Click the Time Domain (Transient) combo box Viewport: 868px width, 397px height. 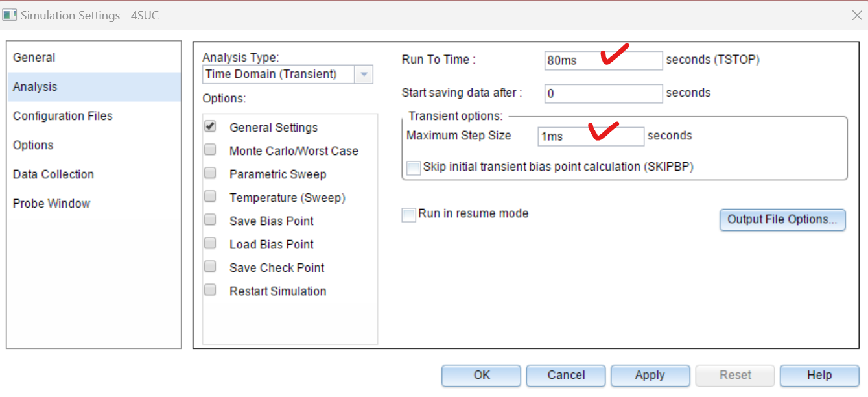click(x=287, y=75)
